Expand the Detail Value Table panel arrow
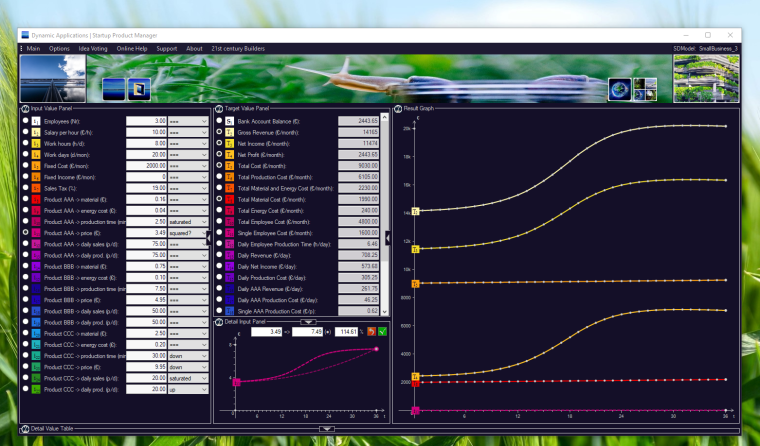Viewport: 760px width, 446px height. [324, 428]
